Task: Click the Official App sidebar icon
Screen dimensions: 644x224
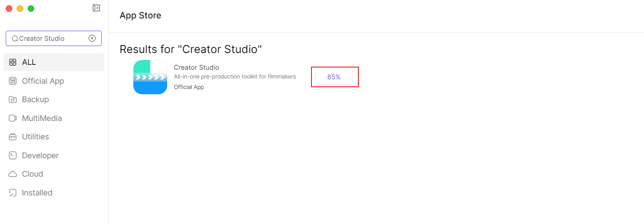Action: (13, 81)
